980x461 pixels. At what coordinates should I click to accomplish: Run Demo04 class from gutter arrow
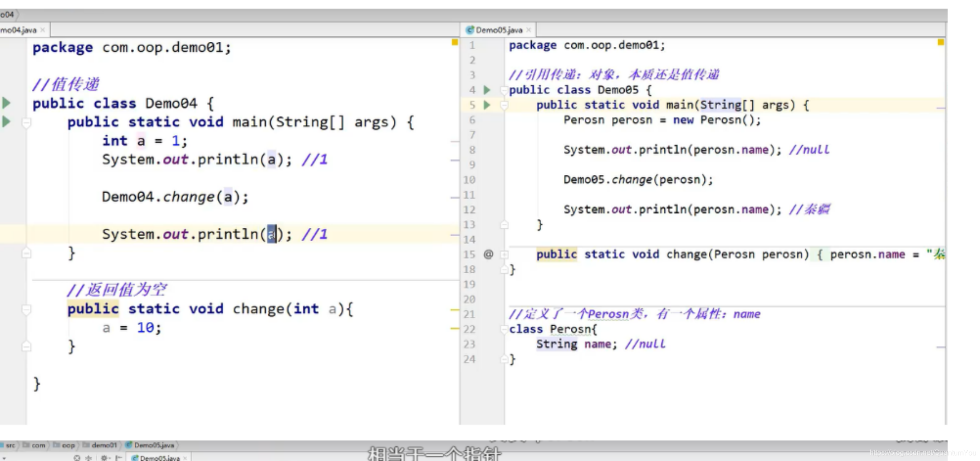coord(6,103)
